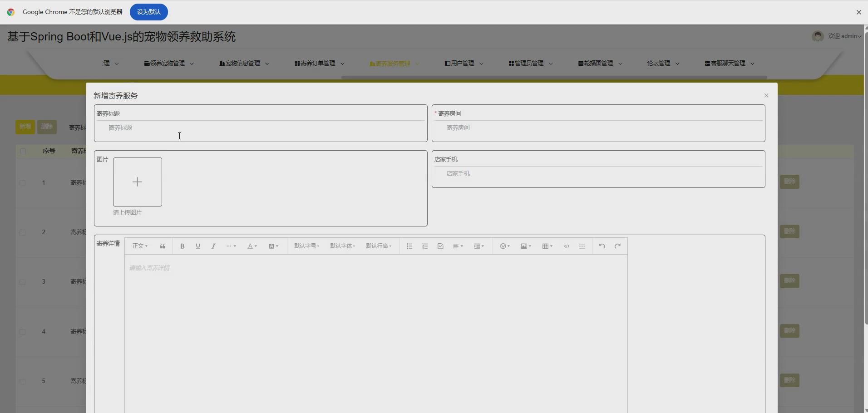The height and width of the screenshot is (413, 868).
Task: Focus the 寄养房间 input field
Action: 598,128
